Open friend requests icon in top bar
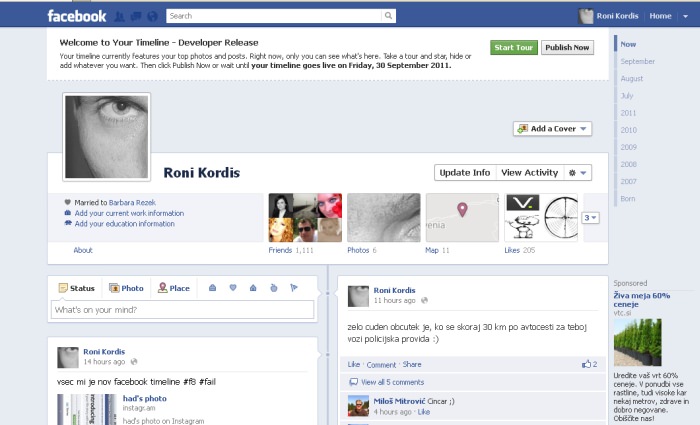Viewport: 700px width, 425px height. click(x=120, y=16)
